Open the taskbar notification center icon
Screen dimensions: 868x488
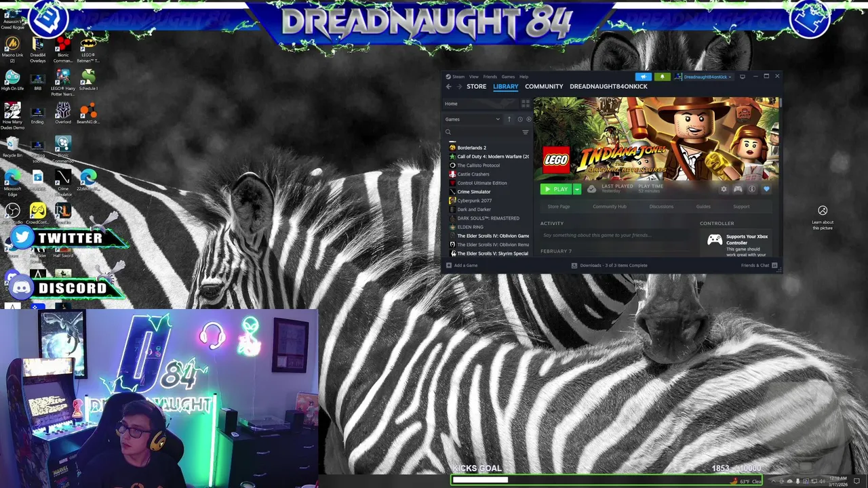pos(857,481)
